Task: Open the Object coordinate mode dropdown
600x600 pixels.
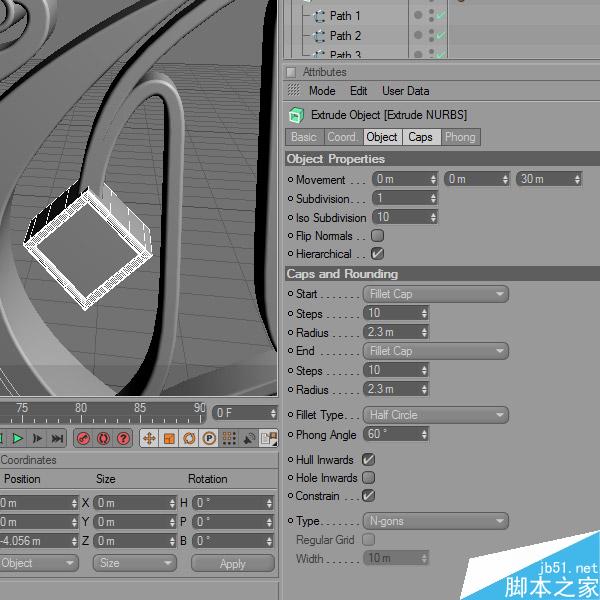Action: pyautogui.click(x=39, y=563)
